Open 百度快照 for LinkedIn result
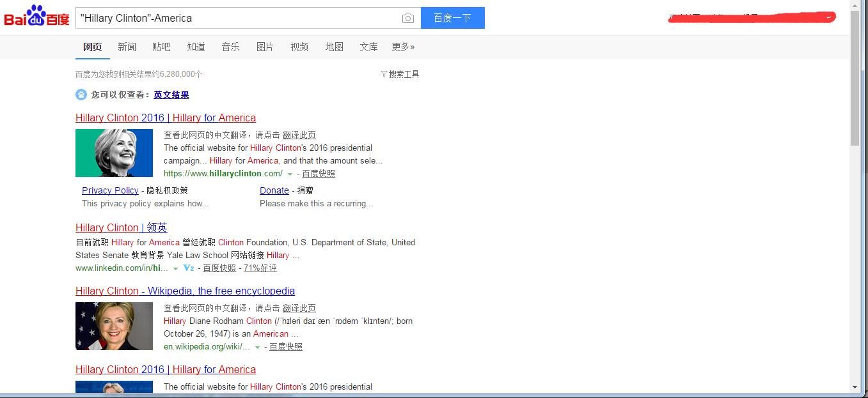 (219, 268)
